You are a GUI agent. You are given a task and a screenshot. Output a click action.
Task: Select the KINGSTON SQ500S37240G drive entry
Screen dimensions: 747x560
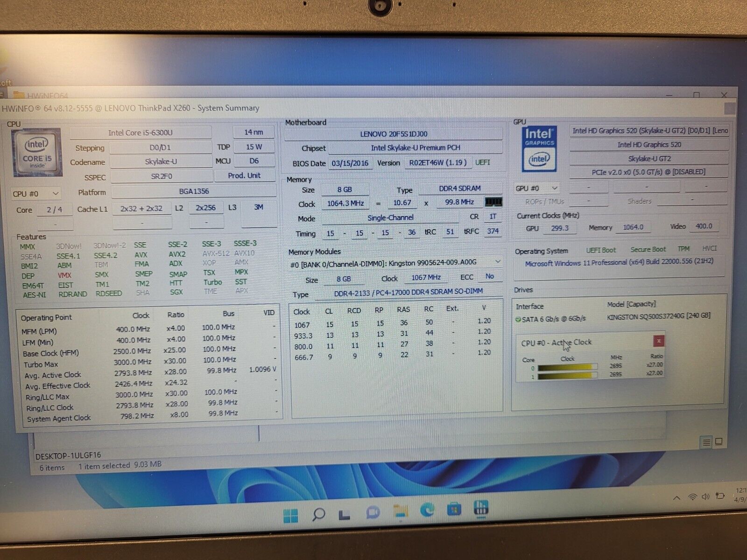point(658,316)
